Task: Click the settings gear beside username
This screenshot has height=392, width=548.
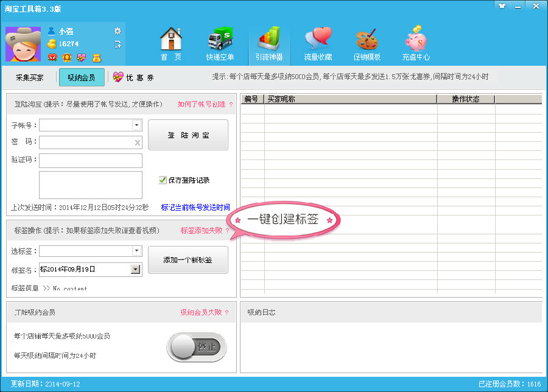Action: (x=118, y=31)
